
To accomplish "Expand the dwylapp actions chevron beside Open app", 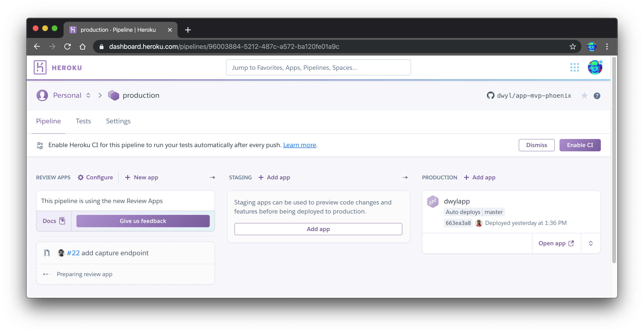I will [x=591, y=243].
